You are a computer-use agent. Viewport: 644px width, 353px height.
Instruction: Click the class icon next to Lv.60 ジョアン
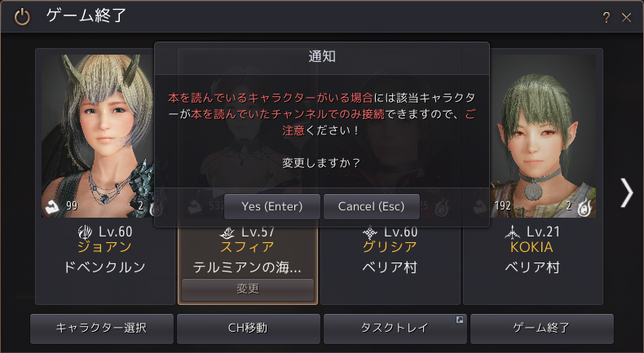(85, 232)
